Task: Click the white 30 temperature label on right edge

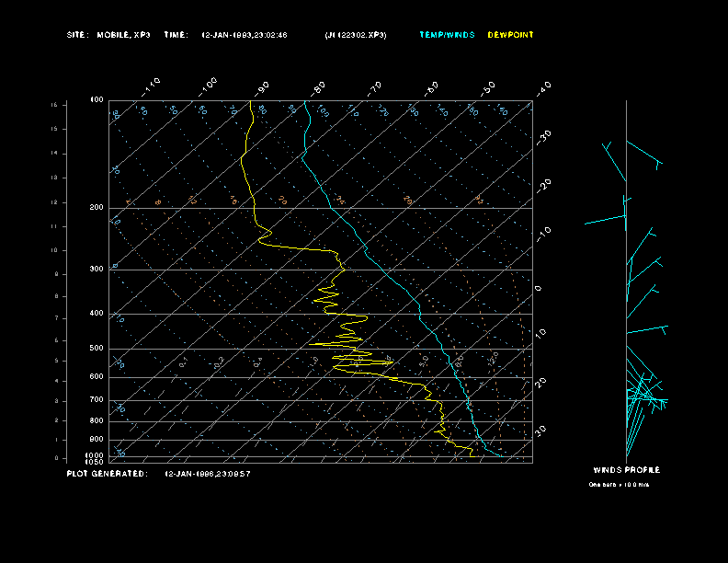Action: point(540,431)
